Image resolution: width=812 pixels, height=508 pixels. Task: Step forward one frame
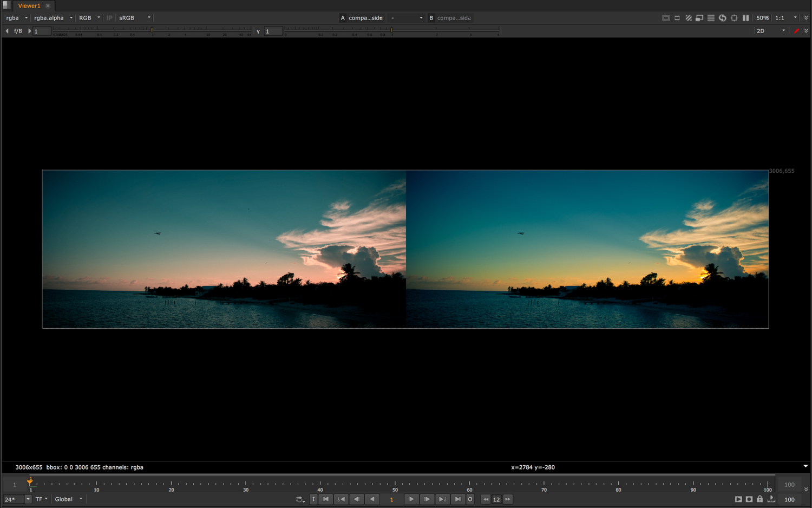(x=427, y=499)
